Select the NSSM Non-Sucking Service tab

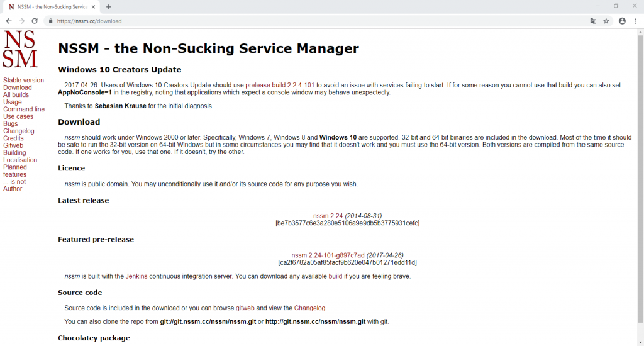pos(52,7)
